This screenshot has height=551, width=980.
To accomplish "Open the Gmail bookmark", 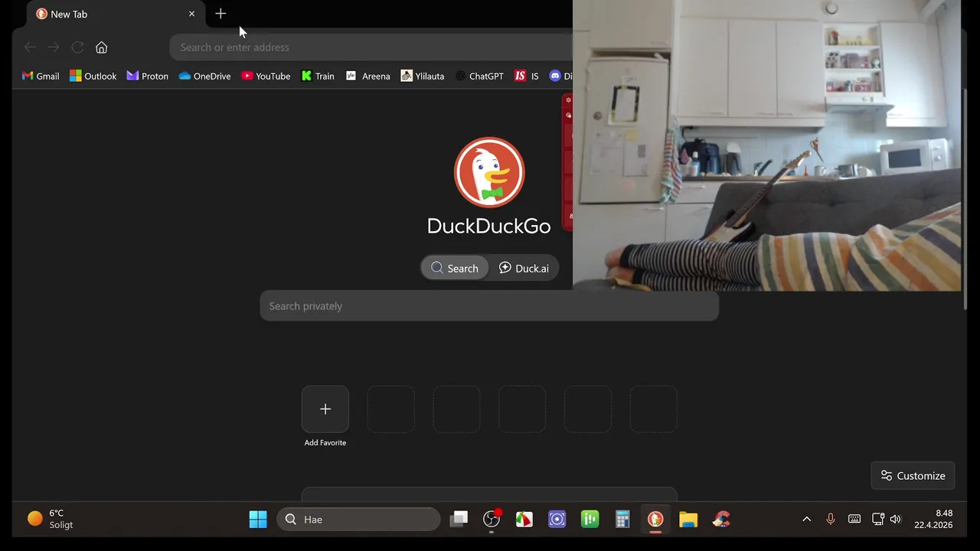I will pos(41,76).
